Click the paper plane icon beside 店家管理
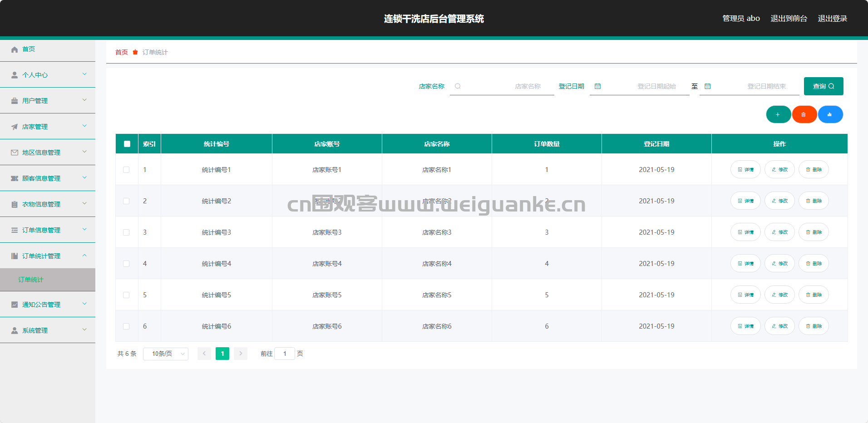The image size is (868, 423). tap(15, 127)
